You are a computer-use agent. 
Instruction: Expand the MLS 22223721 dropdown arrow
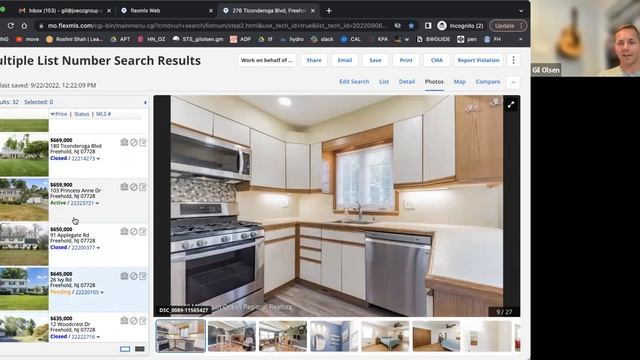tap(97, 203)
